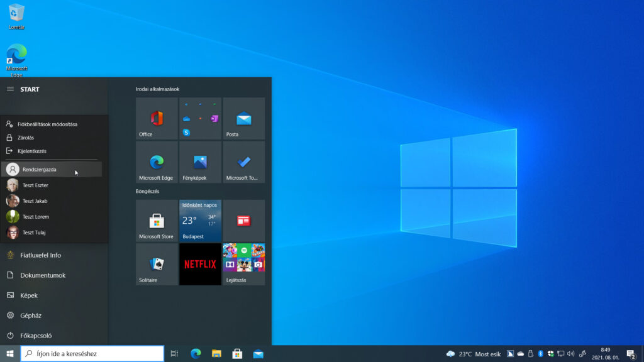This screenshot has width=644, height=362.
Task: Switch to user Teszt Eszter
Action: point(35,185)
